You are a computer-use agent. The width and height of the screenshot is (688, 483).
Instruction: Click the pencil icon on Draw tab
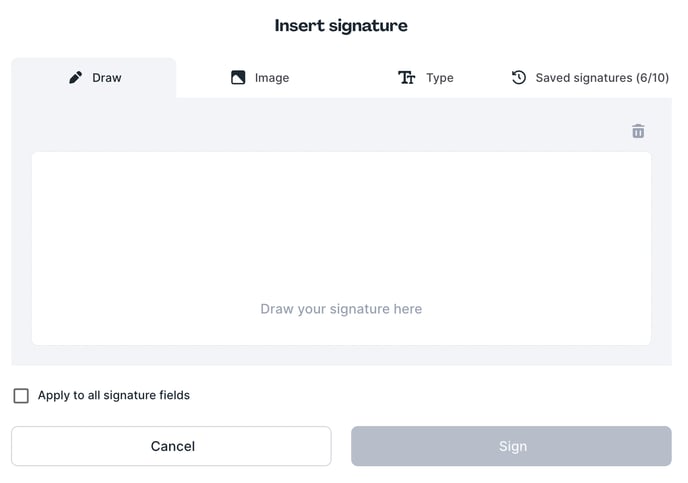click(75, 78)
